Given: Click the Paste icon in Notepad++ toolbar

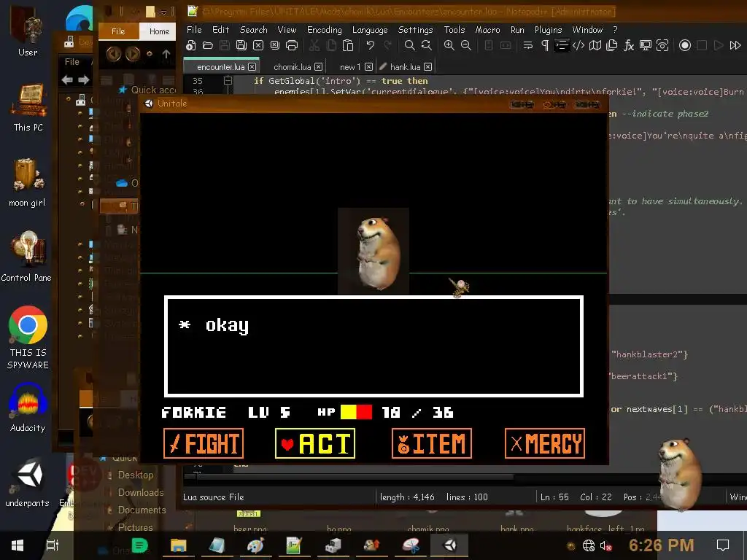Looking at the screenshot, I should click(348, 45).
